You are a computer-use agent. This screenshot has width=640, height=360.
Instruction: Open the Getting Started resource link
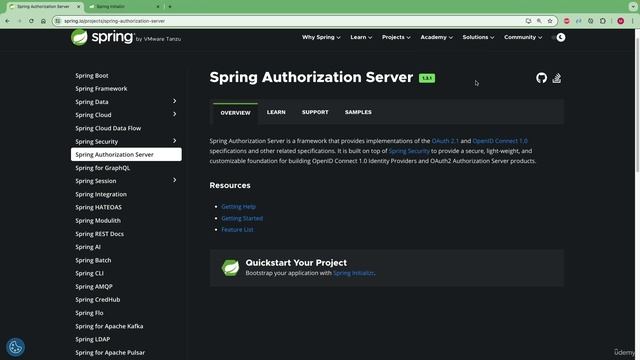pyautogui.click(x=242, y=218)
